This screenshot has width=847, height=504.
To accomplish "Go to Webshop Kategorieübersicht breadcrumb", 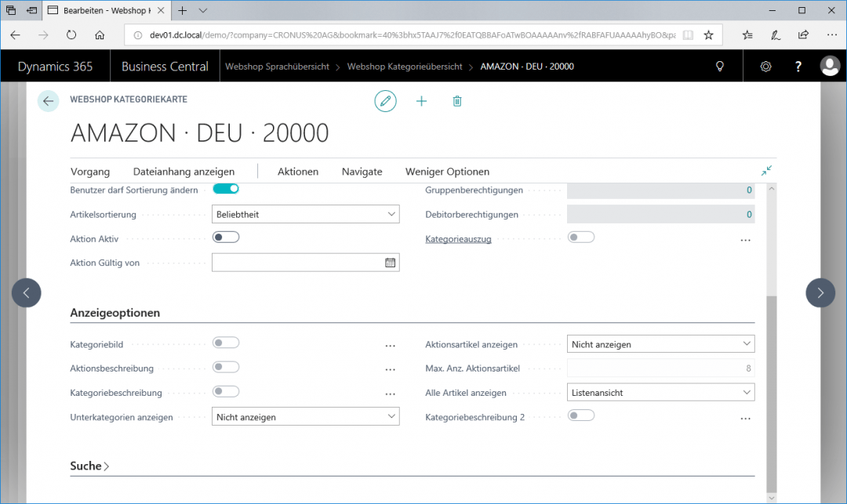I will click(x=405, y=67).
